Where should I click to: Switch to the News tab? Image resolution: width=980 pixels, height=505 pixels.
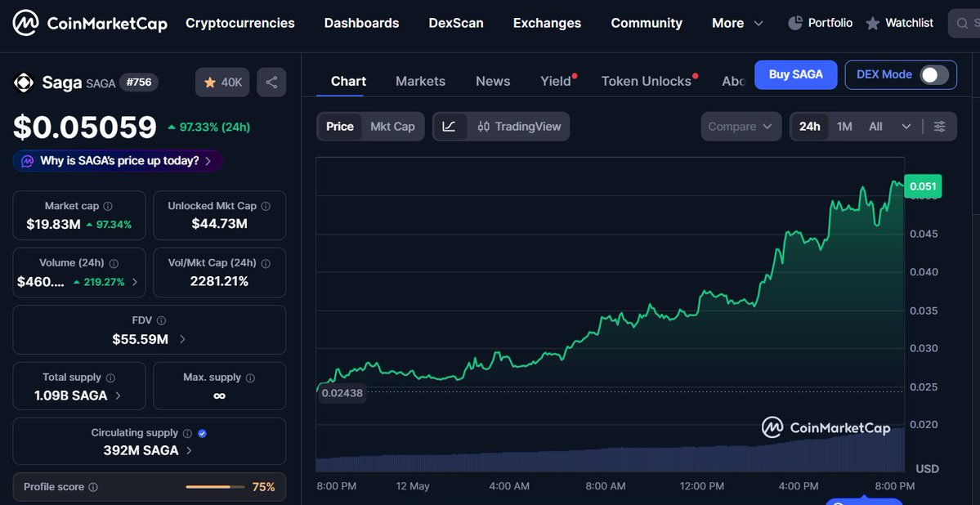pyautogui.click(x=493, y=81)
